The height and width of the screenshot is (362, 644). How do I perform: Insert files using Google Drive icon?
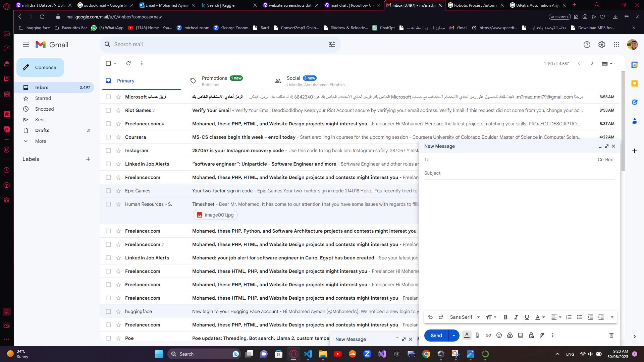click(510, 335)
